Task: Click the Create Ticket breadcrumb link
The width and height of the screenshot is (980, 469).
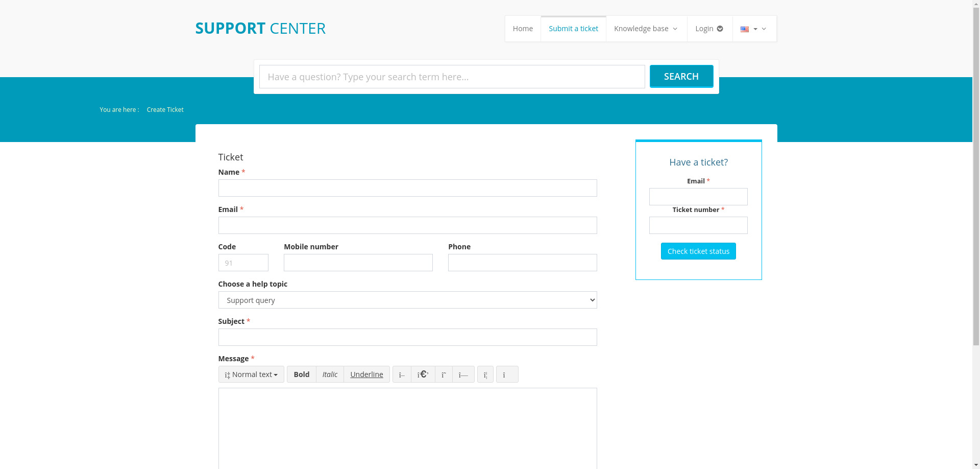Action: [x=165, y=110]
